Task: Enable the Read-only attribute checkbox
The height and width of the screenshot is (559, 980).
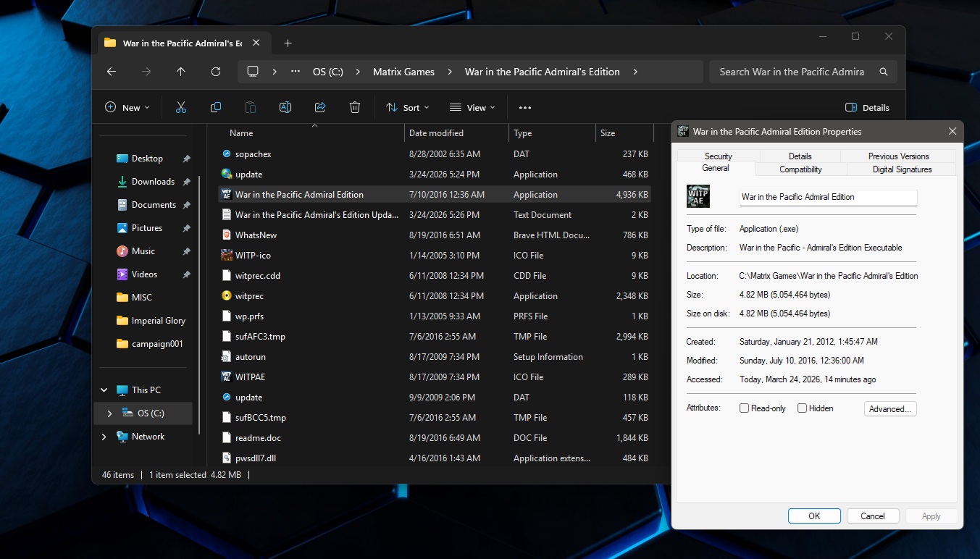Action: [x=744, y=408]
